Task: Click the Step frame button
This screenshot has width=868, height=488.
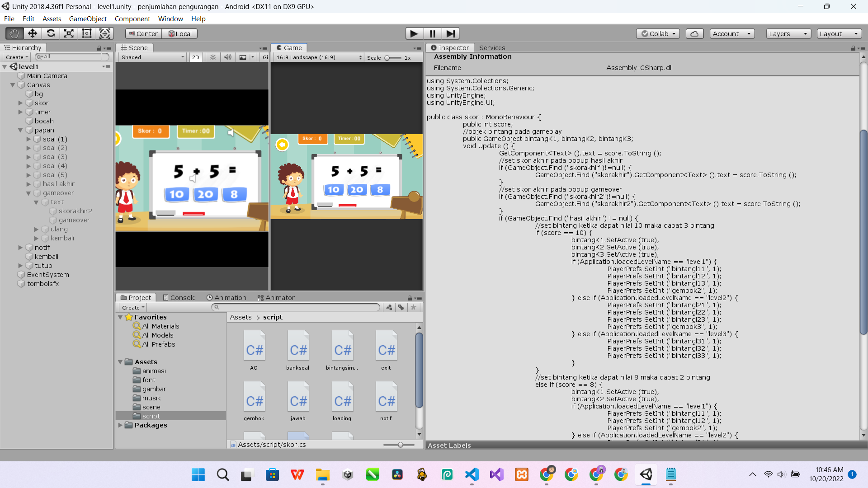Action: [x=450, y=33]
